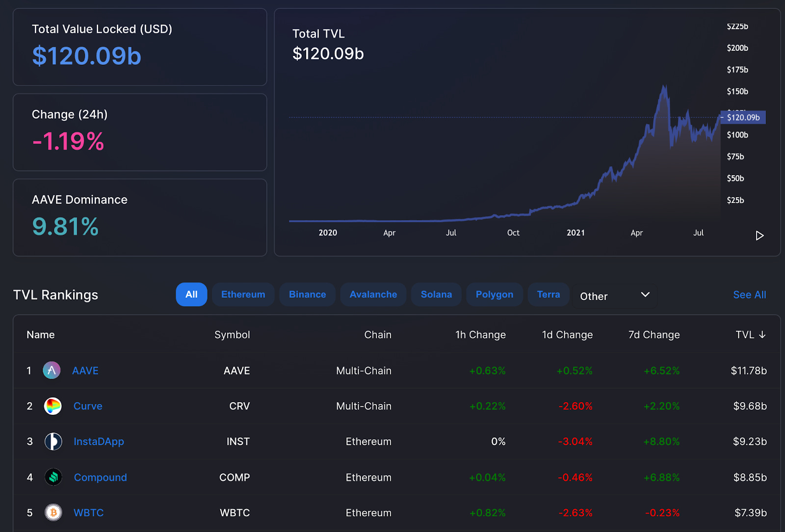Screen dimensions: 785x532
Task: Filter rankings by Binance
Action: coord(307,294)
